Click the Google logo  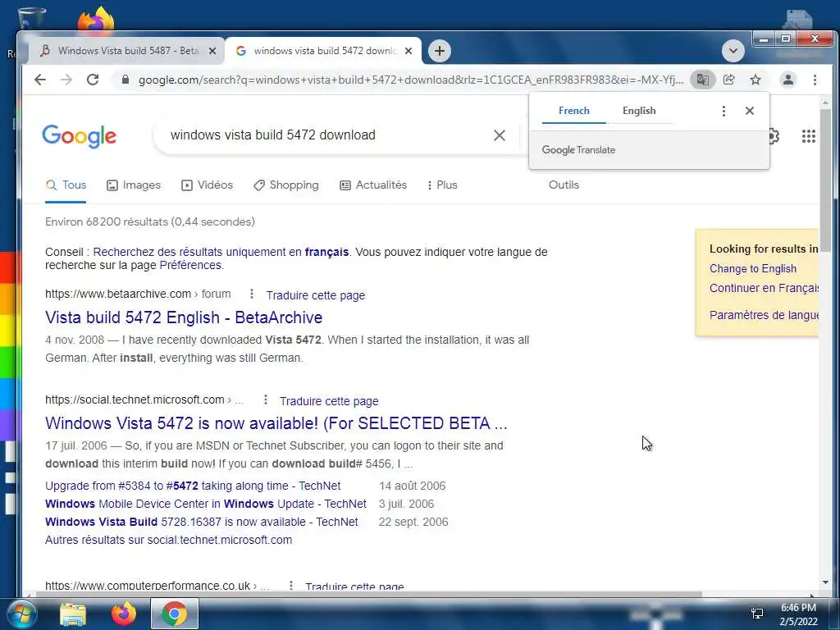pos(80,136)
